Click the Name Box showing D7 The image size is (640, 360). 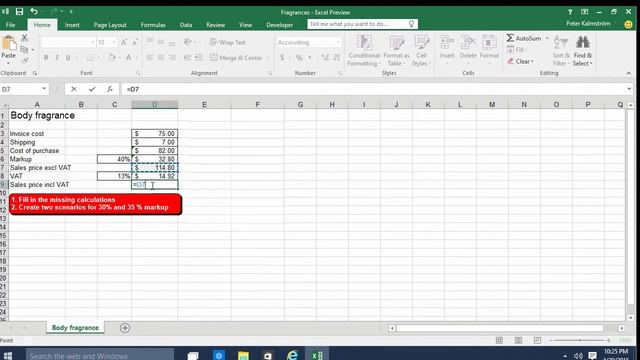[x=20, y=89]
